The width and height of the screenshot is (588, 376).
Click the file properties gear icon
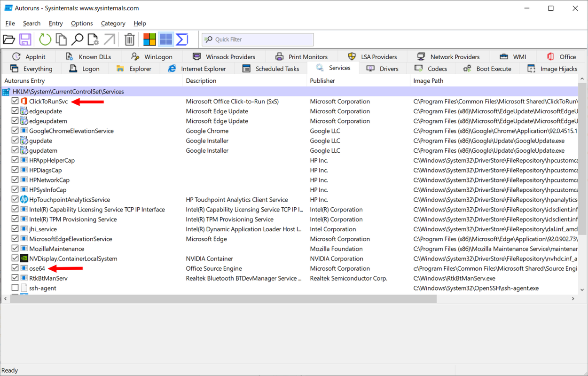coord(93,39)
